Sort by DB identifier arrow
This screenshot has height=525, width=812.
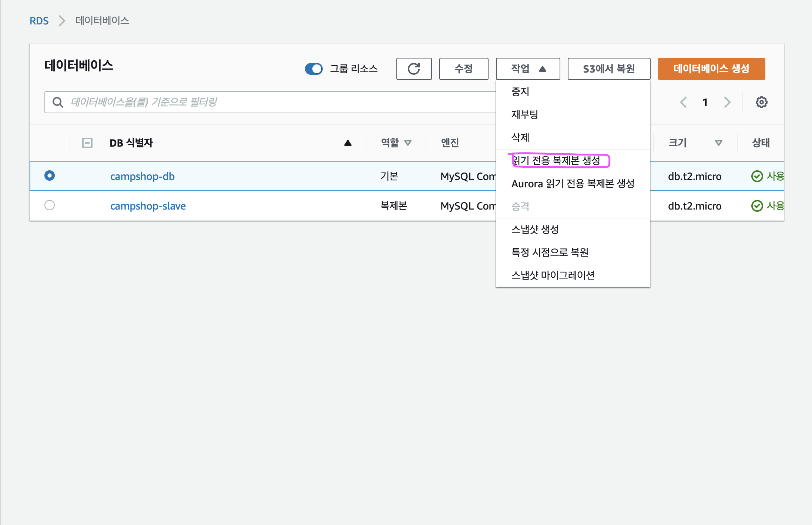[348, 143]
